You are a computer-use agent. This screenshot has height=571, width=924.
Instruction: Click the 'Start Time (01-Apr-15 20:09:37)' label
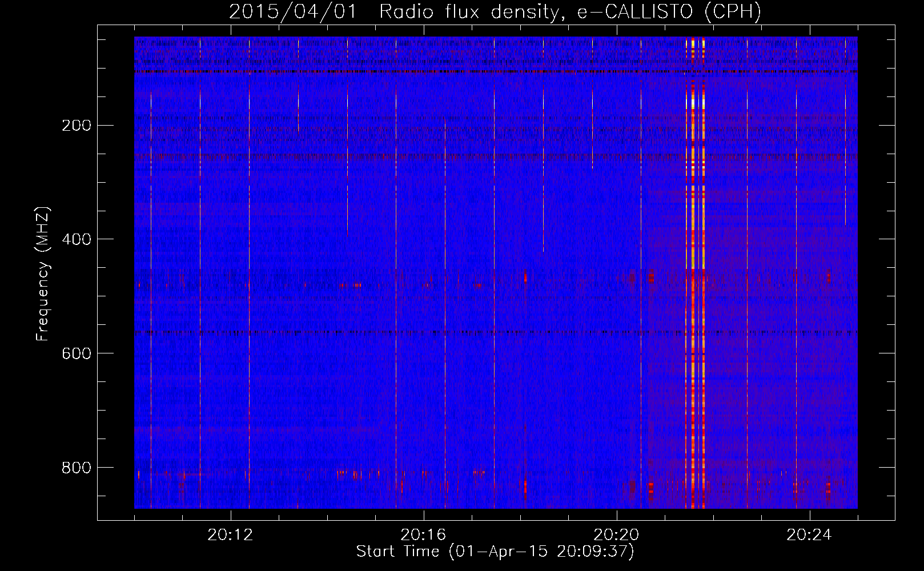pos(495,552)
